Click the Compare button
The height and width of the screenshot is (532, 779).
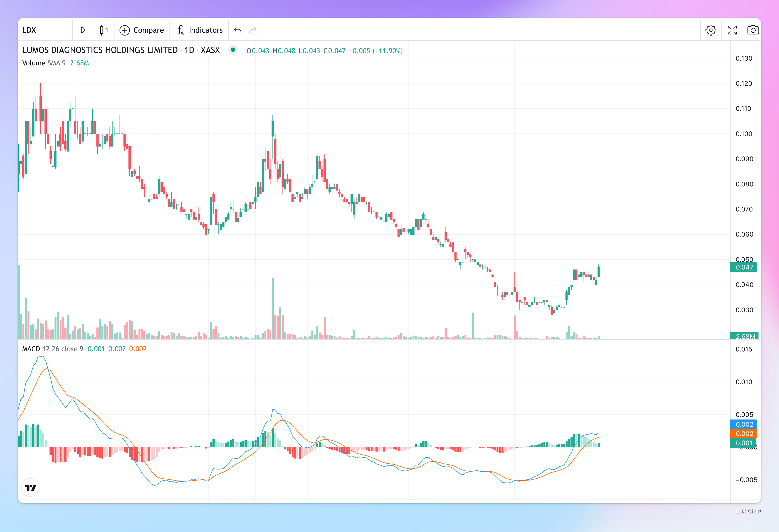click(142, 30)
